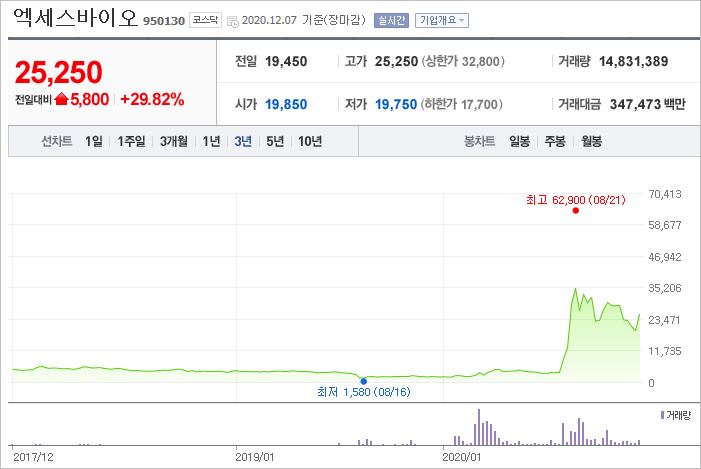Click the calendar icon beside the date
The image size is (701, 469).
[x=232, y=21]
